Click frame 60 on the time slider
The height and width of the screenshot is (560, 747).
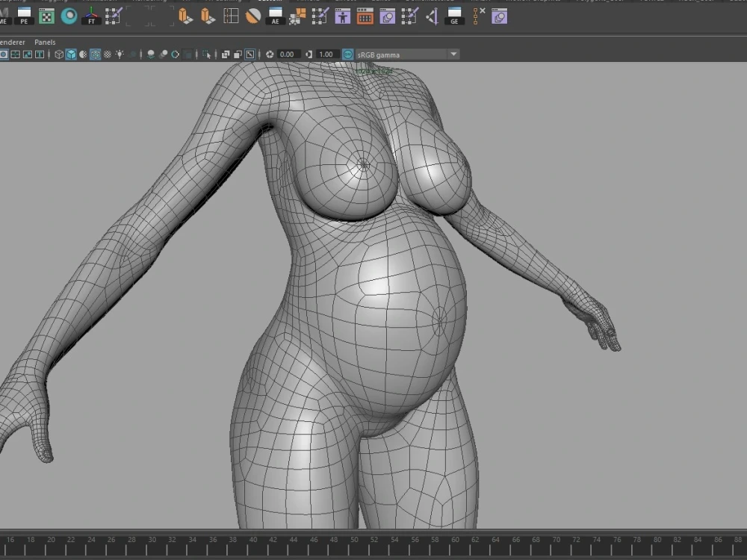click(456, 540)
